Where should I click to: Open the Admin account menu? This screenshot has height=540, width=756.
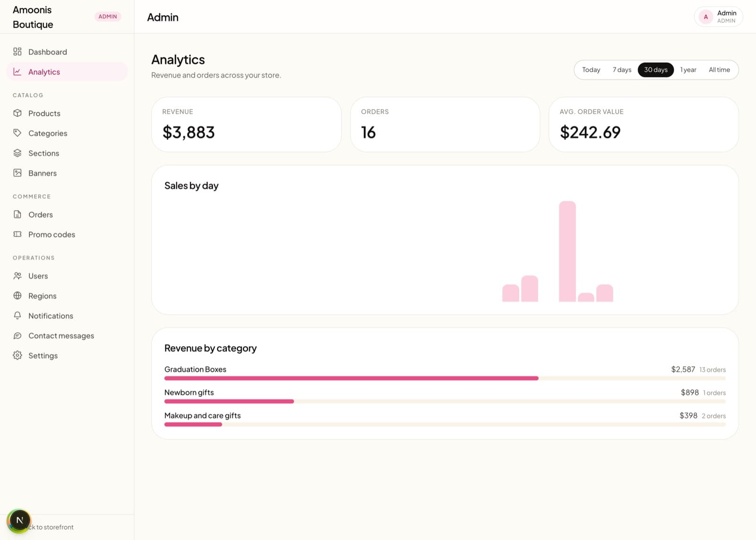click(x=718, y=17)
